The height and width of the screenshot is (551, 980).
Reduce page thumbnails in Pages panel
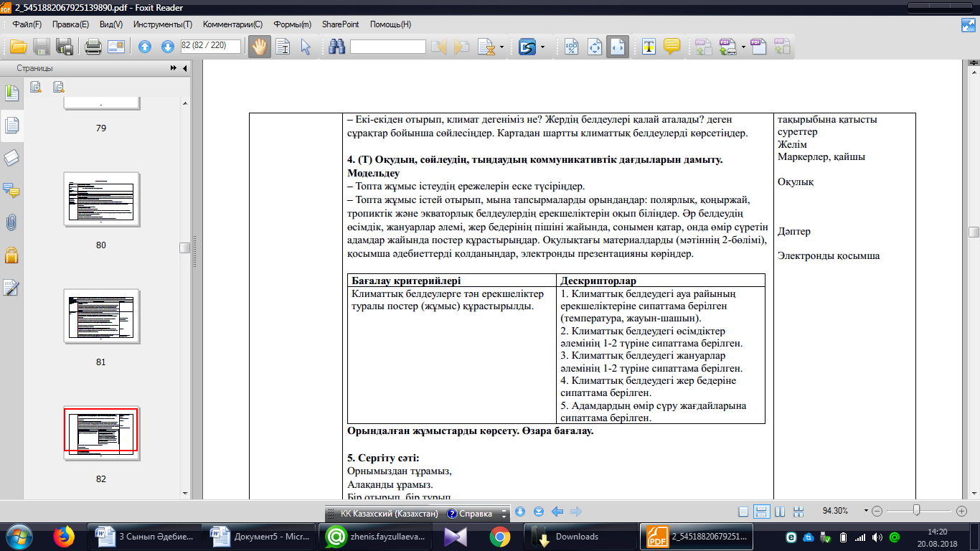click(x=59, y=87)
